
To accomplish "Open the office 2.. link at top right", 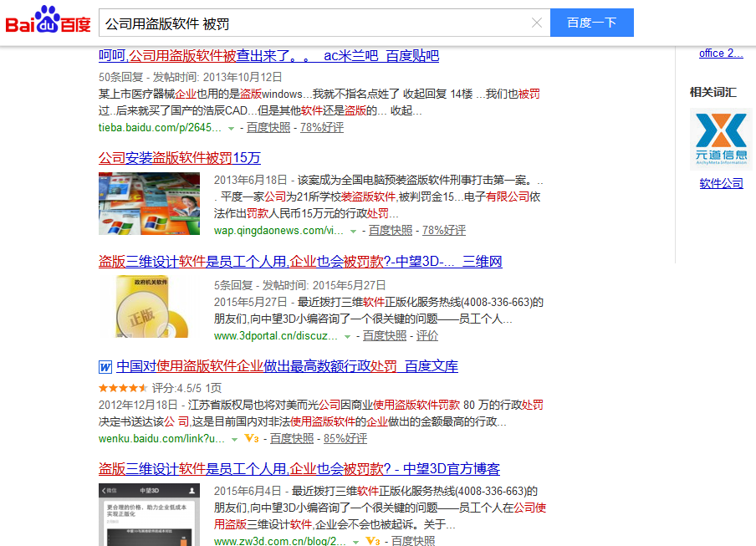I will (x=719, y=53).
